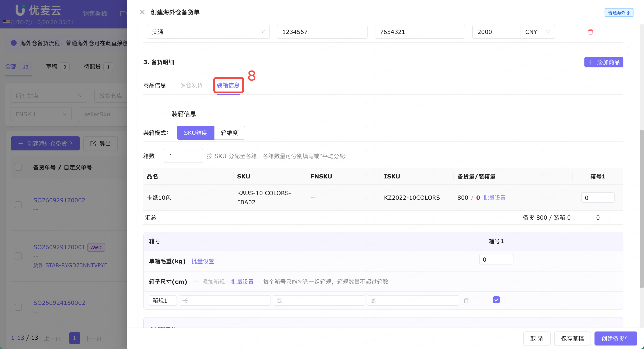Click 批量设置 next to 备货量/装箱量

click(495, 198)
